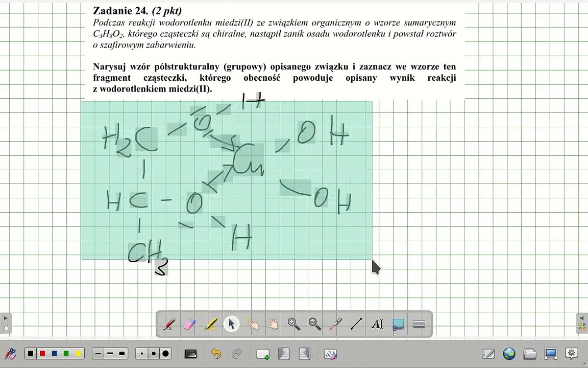588x368 pixels.
Task: Click the formula C3H8O2 in the text
Action: click(x=108, y=34)
